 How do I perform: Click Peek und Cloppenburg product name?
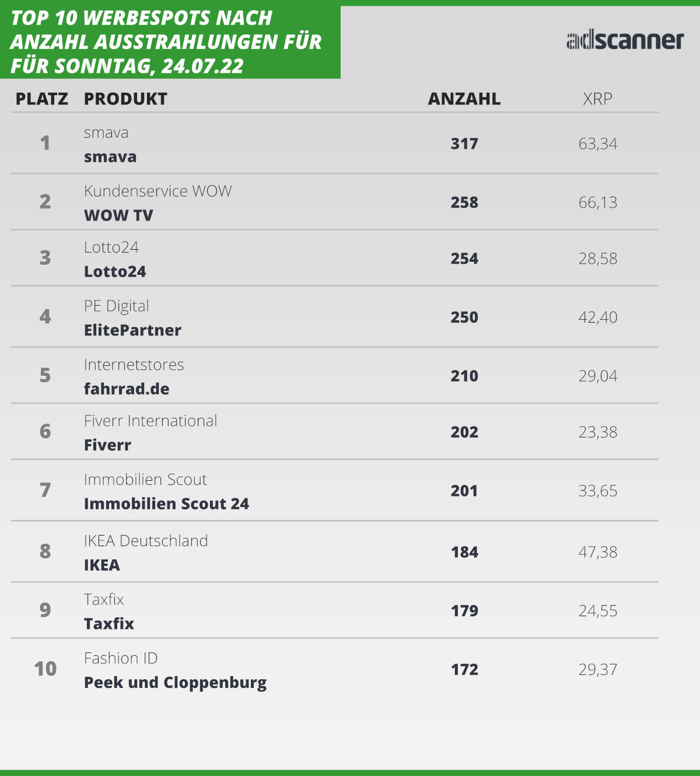(175, 683)
